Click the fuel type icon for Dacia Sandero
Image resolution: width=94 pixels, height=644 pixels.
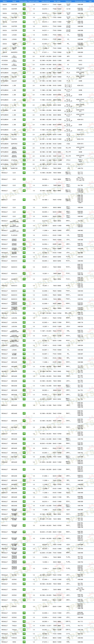[x=24, y=53]
